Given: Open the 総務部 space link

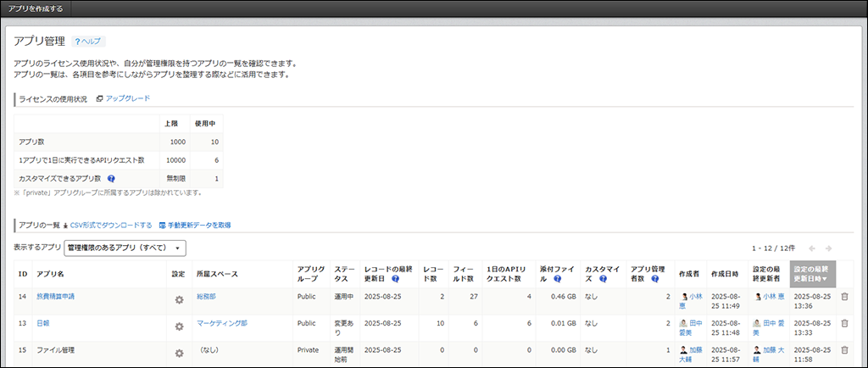Looking at the screenshot, I should (x=206, y=297).
